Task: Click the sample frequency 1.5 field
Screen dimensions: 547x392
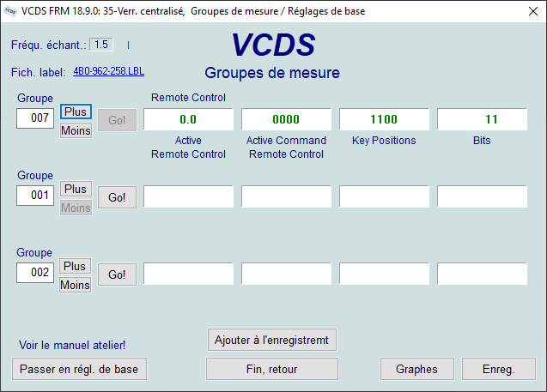Action: 101,45
